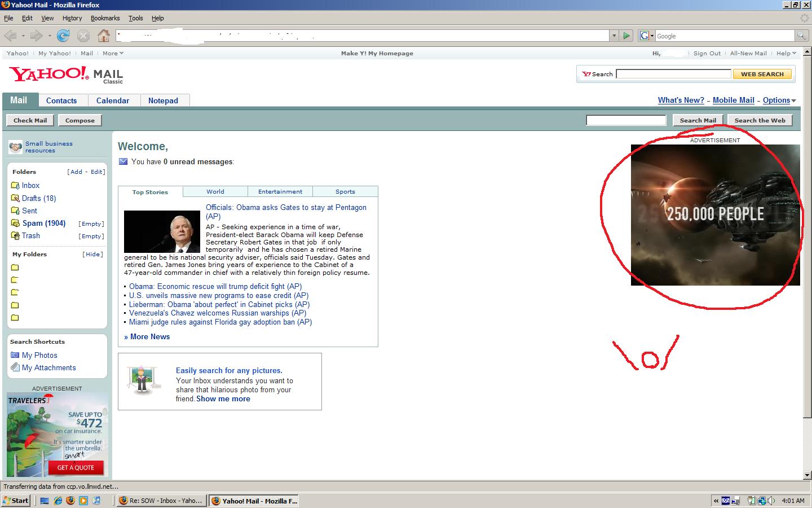Click the Small business resources handshake icon
812x508 pixels.
pos(16,147)
